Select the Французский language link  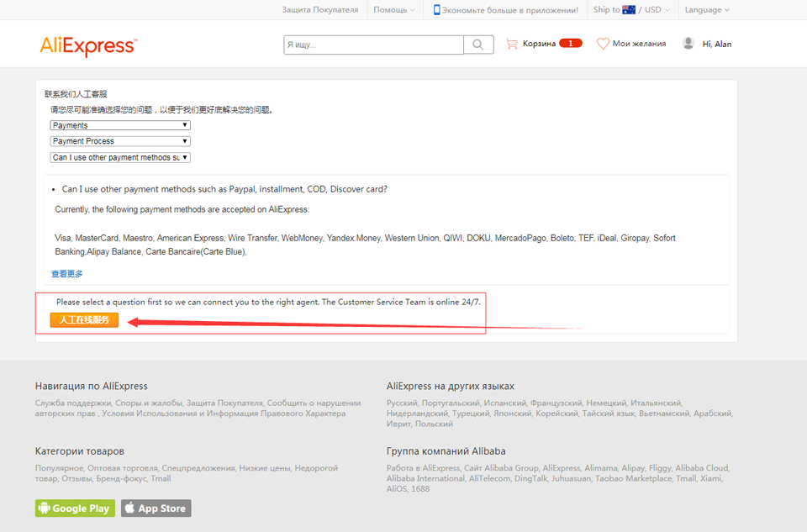pyautogui.click(x=556, y=403)
